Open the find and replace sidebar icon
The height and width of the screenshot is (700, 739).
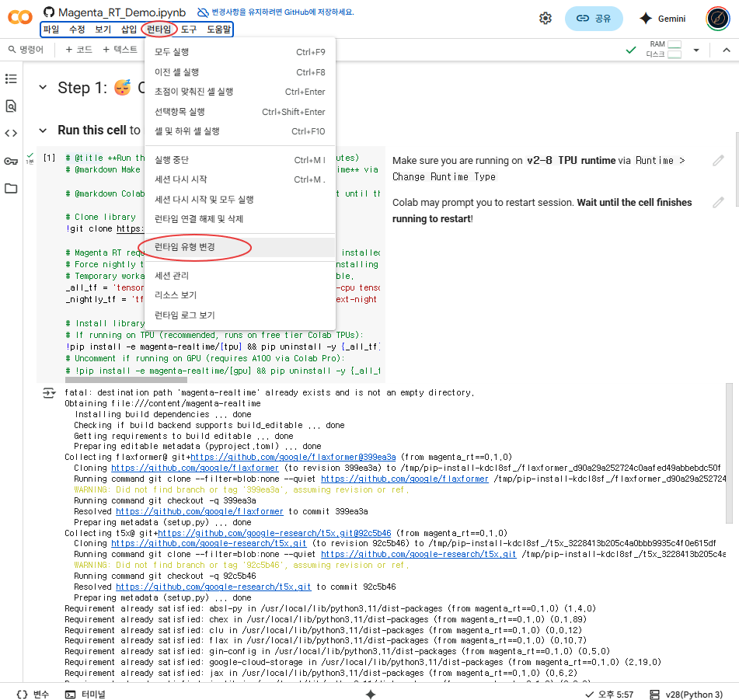point(11,106)
